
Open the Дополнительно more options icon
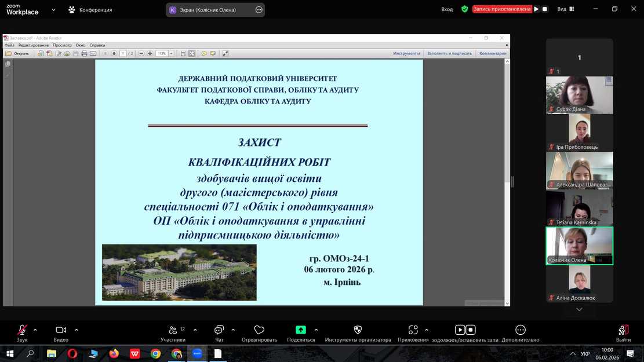tap(521, 330)
